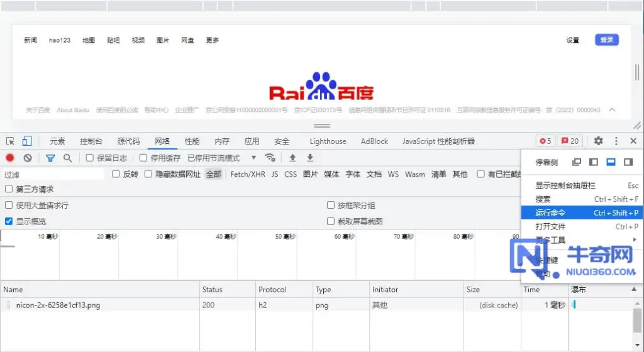Dock DevTools to the bottom
The image size is (644, 352).
click(611, 162)
